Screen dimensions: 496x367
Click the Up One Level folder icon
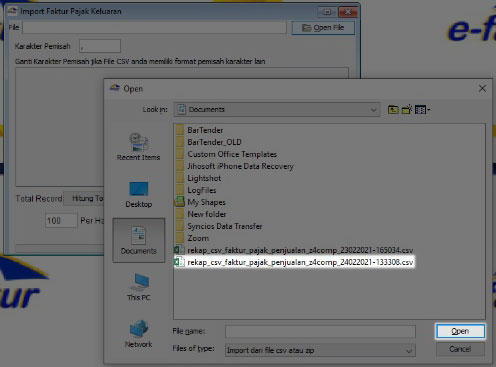393,110
